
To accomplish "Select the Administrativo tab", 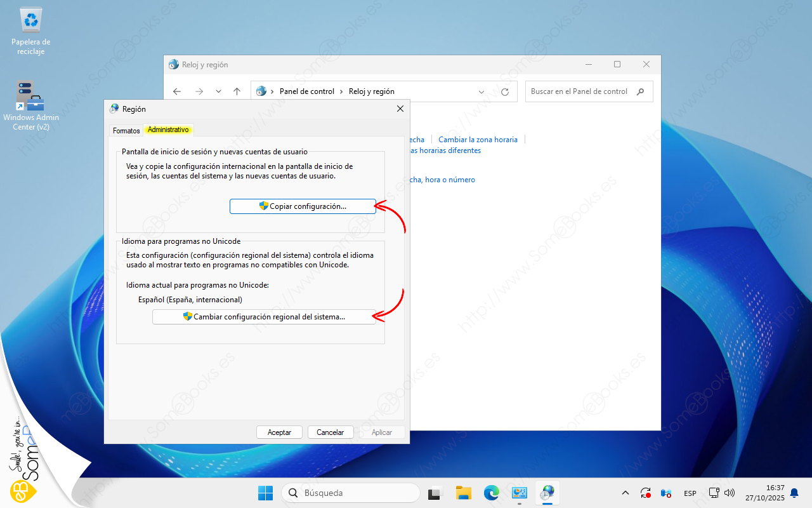I will point(168,130).
